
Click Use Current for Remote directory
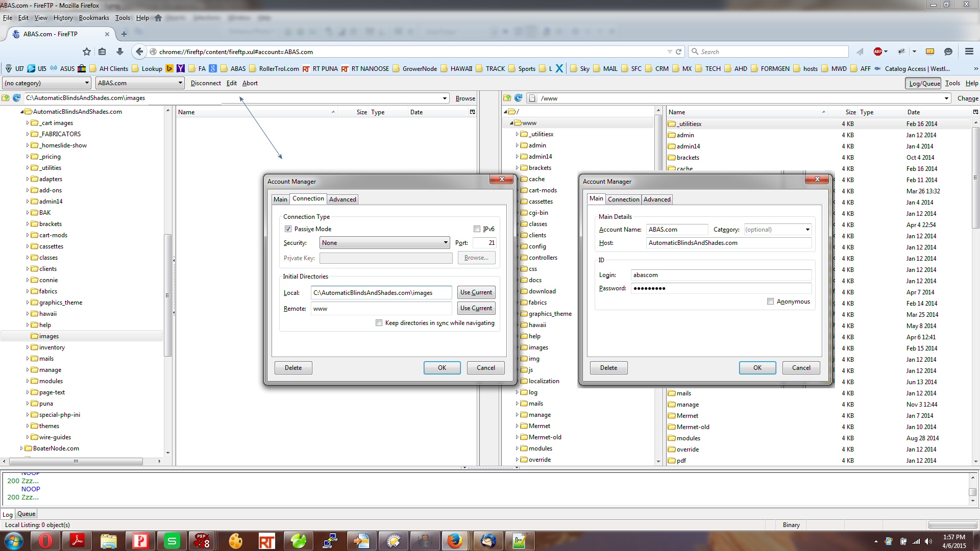(x=476, y=308)
